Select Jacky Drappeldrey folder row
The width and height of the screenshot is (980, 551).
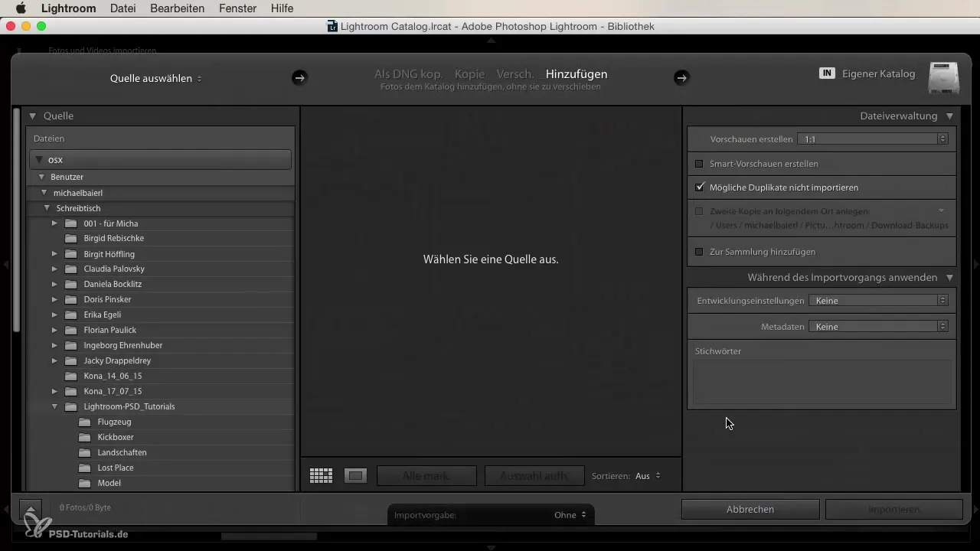pyautogui.click(x=160, y=360)
